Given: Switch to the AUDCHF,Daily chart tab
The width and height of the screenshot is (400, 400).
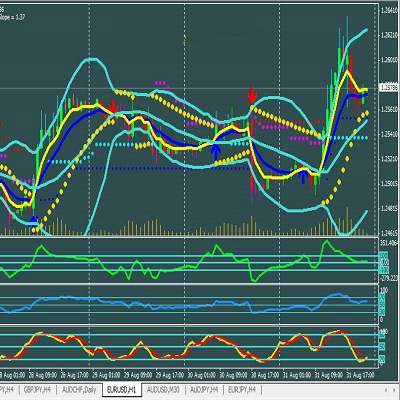Looking at the screenshot, I should click(79, 389).
